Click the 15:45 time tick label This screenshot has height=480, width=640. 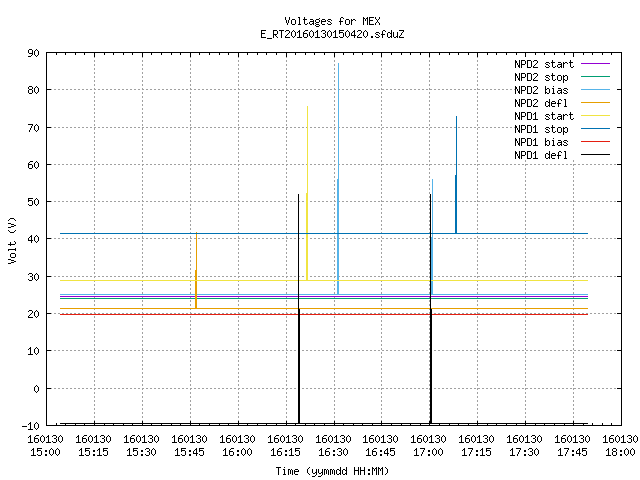tap(189, 452)
